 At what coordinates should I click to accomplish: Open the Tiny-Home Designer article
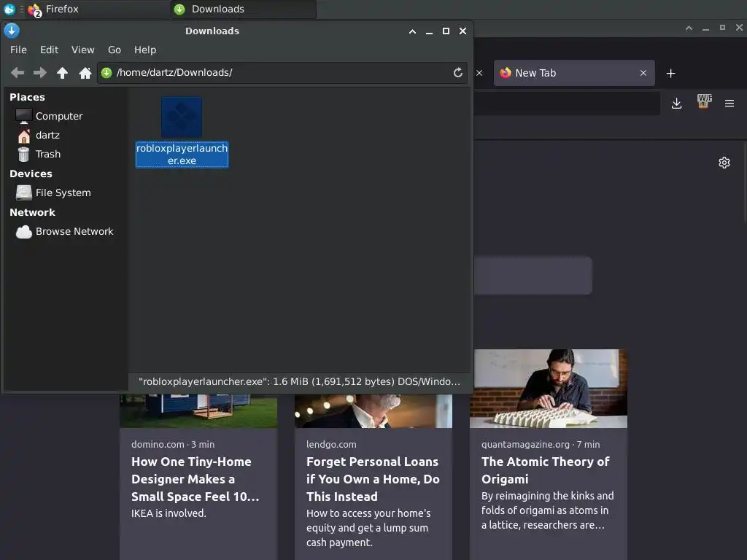pyautogui.click(x=198, y=477)
